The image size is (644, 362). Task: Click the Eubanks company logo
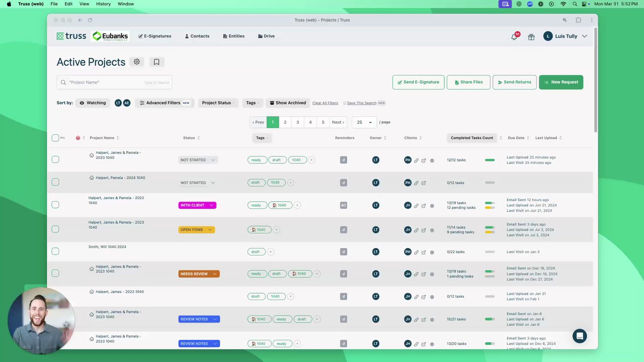pos(111,36)
